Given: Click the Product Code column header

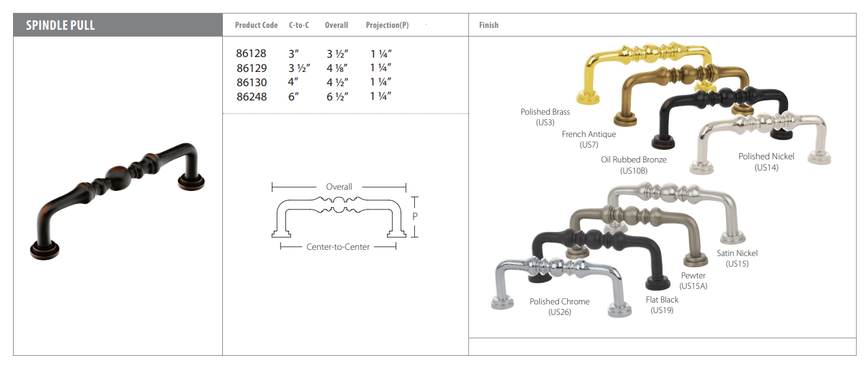Looking at the screenshot, I should (256, 25).
